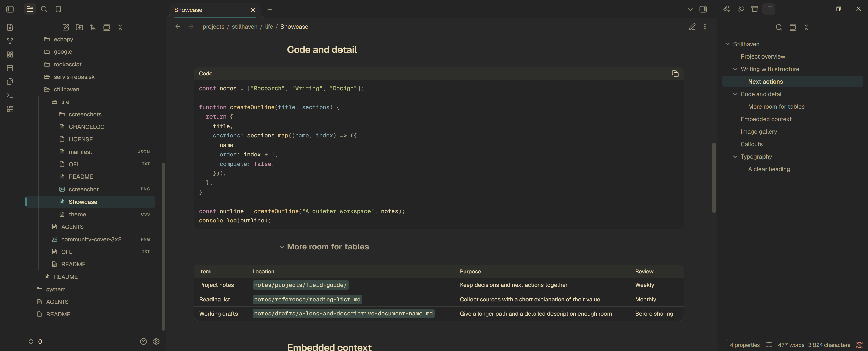Collapse the More room for tables heading
This screenshot has height=351, width=868.
tap(282, 247)
